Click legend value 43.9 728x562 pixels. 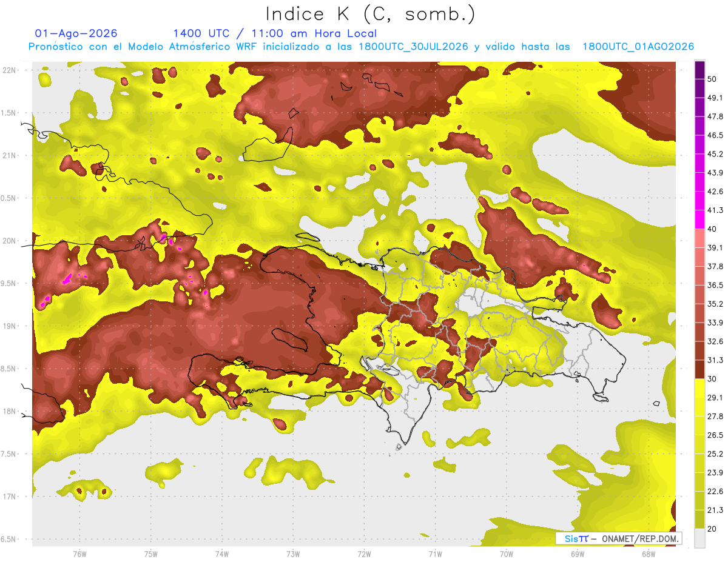click(715, 173)
